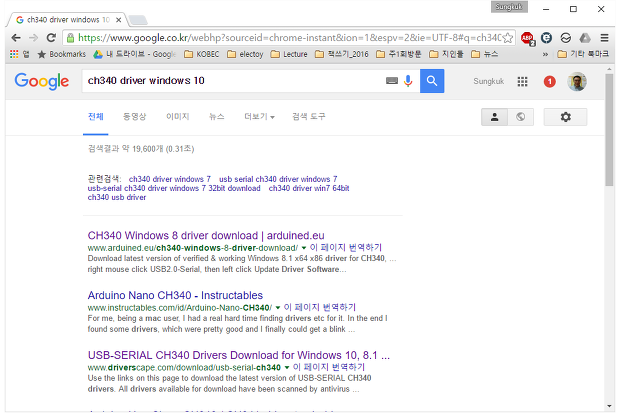Open the Lecture bookmark folder
The width and height of the screenshot is (620, 417).
click(x=289, y=54)
